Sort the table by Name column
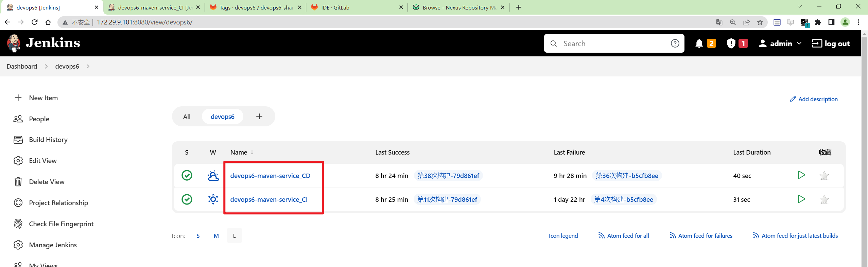The width and height of the screenshot is (868, 267). [x=242, y=152]
